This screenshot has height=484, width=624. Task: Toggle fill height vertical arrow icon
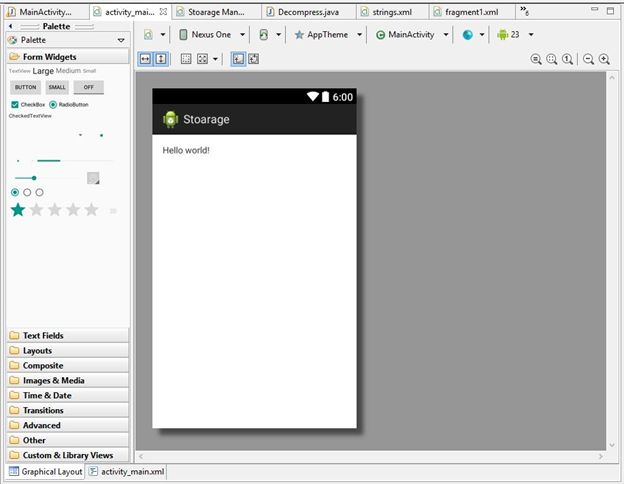click(x=161, y=59)
